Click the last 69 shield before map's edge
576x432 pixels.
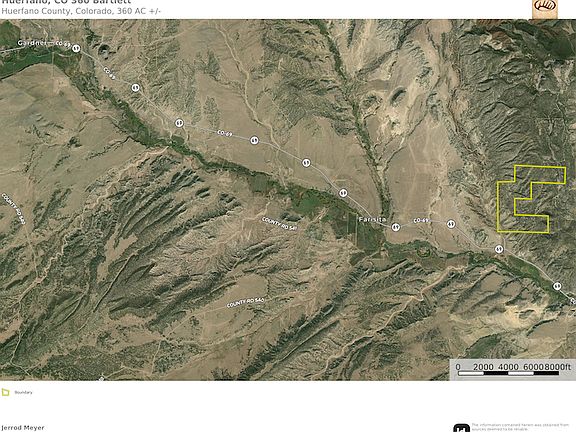click(557, 286)
